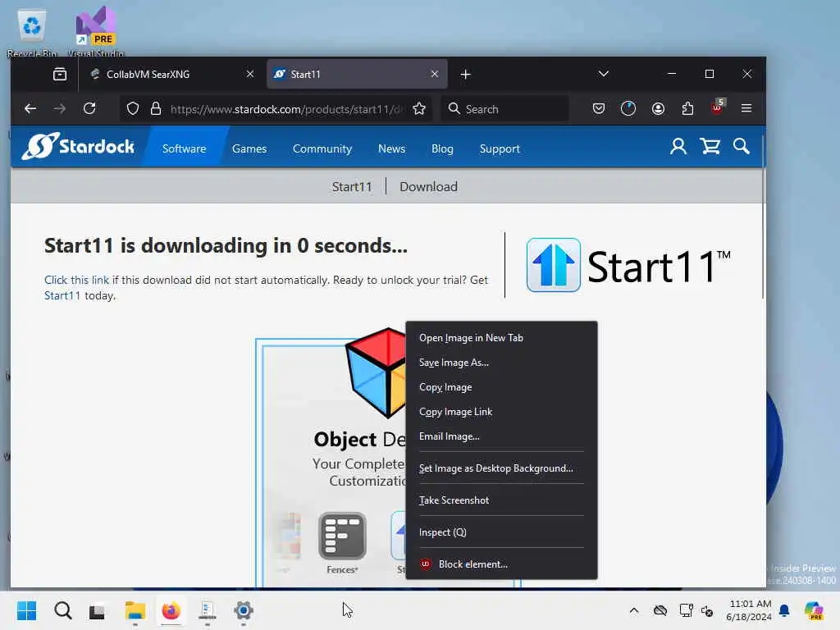Image resolution: width=840 pixels, height=630 pixels.
Task: Open Firefox account icon
Action: (659, 109)
